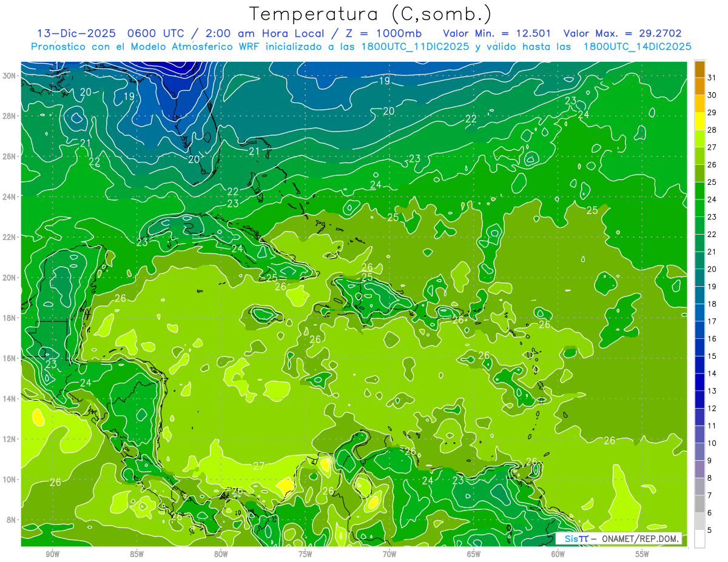Click the title 'Temperatura (C,somb.)'
The height and width of the screenshot is (562, 728).
[371, 14]
